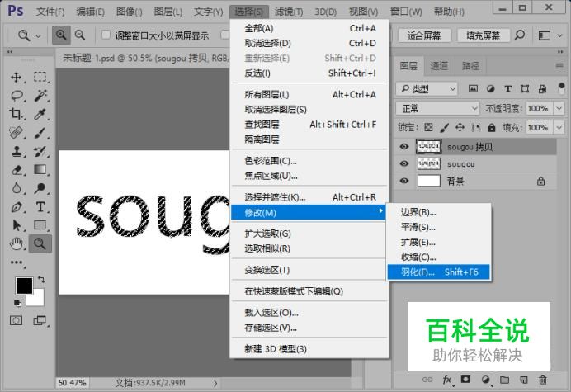Expand the 修改(M) submenu
This screenshot has width=571, height=392.
pyautogui.click(x=308, y=212)
